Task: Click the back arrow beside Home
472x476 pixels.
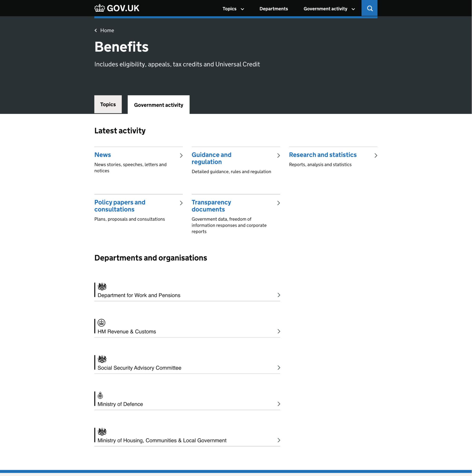Action: (x=95, y=30)
